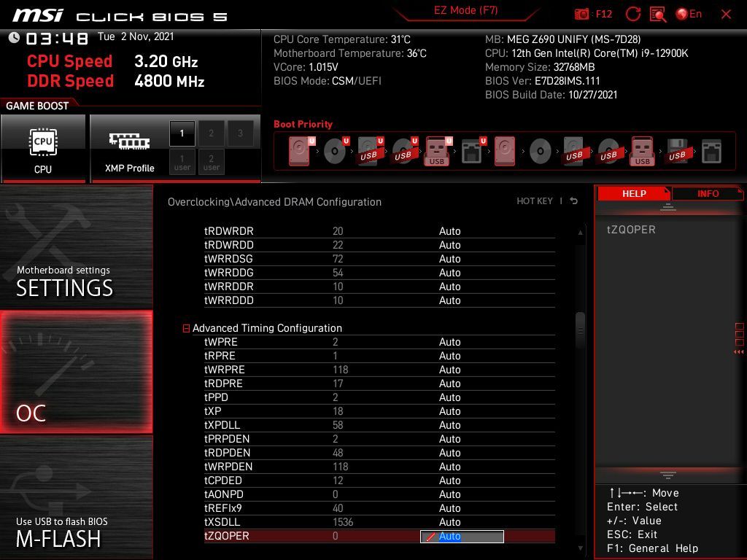Open the HOT KEY list

click(x=535, y=201)
